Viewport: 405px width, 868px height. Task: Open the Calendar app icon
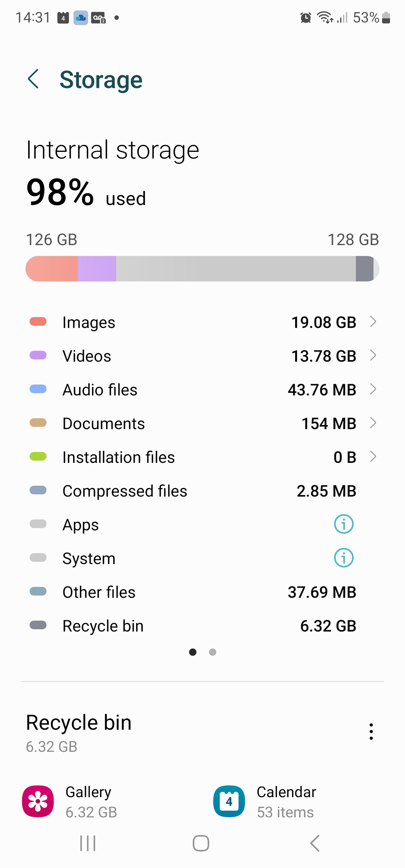229,801
